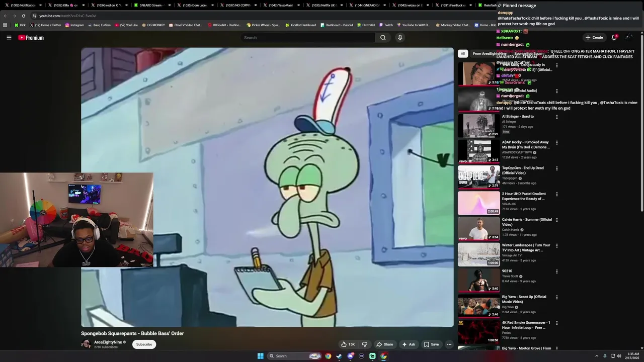644x362 pixels.
Task: Open volume control in system tray
Action: coord(619,356)
